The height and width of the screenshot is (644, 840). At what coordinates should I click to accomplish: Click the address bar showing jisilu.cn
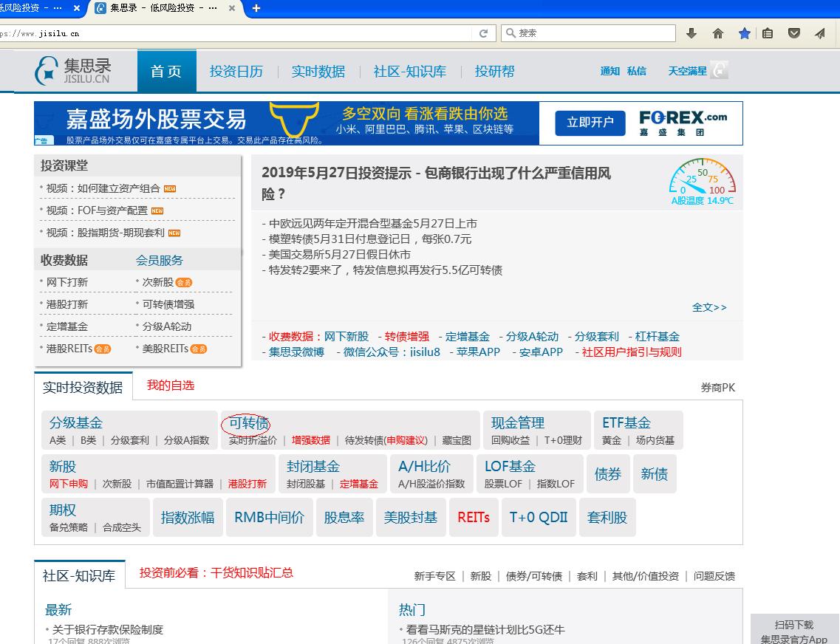pyautogui.click(x=236, y=33)
